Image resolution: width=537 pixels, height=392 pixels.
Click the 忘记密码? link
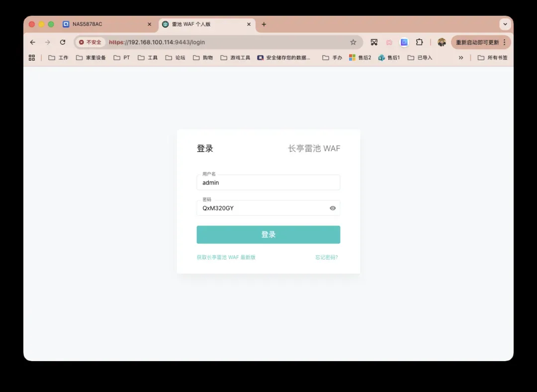[326, 257]
